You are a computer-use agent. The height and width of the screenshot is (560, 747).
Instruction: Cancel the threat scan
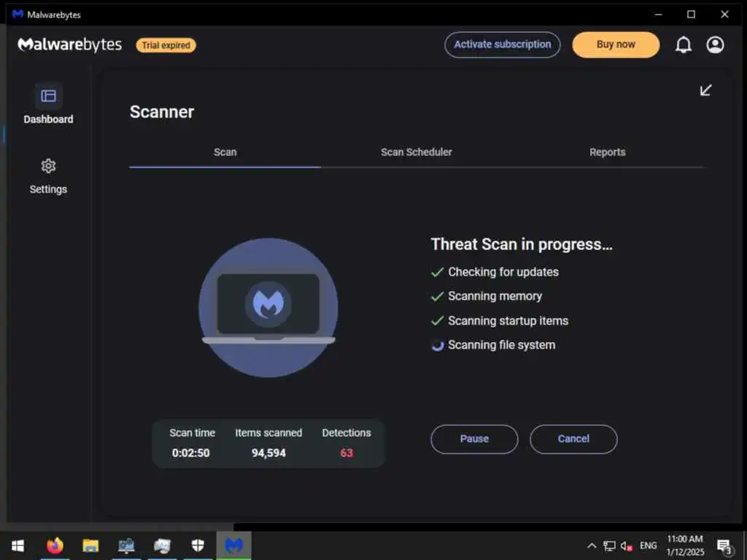coord(573,438)
